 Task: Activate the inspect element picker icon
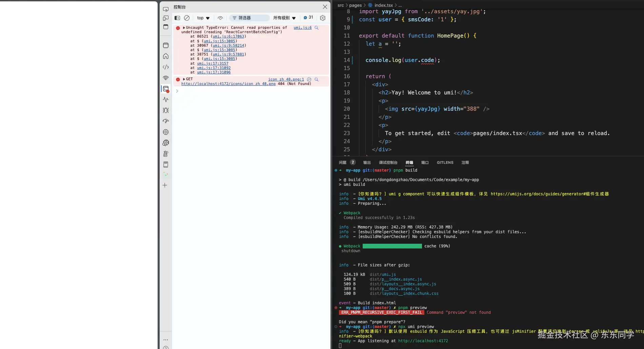pos(166,9)
